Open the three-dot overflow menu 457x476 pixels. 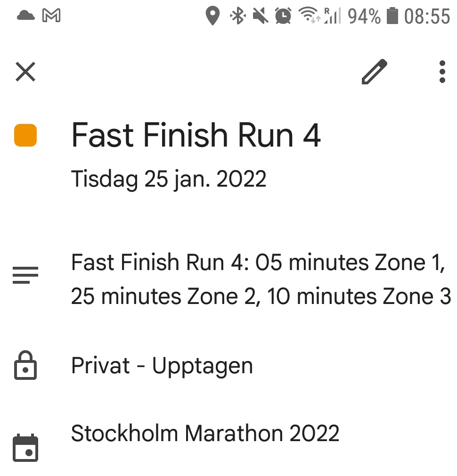[x=442, y=72]
